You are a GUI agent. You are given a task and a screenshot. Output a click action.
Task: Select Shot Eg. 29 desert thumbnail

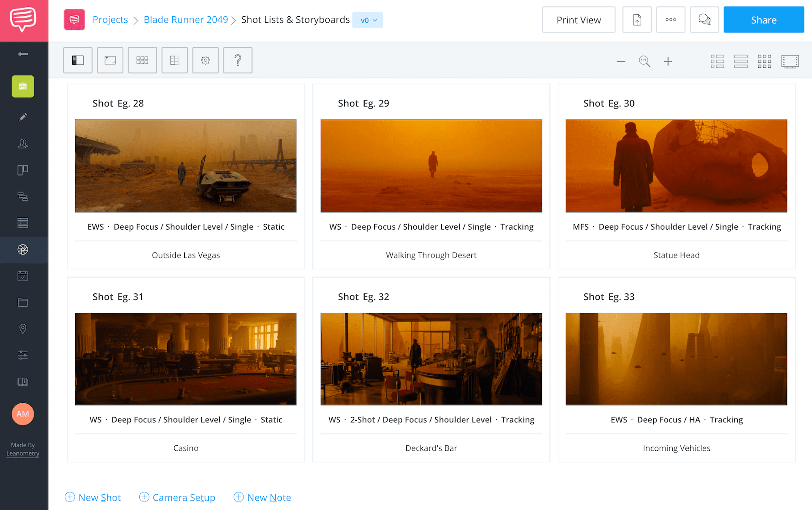tap(431, 166)
